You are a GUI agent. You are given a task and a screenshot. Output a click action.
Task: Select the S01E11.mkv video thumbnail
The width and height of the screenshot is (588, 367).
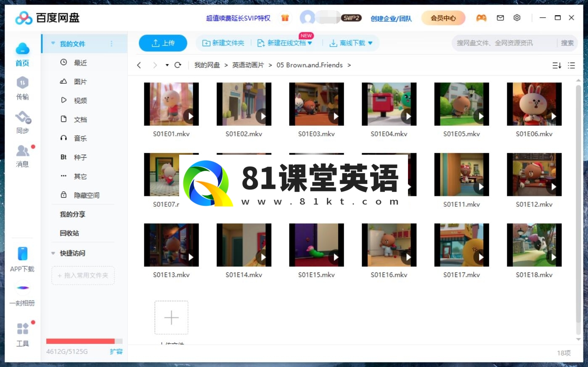pos(461,174)
